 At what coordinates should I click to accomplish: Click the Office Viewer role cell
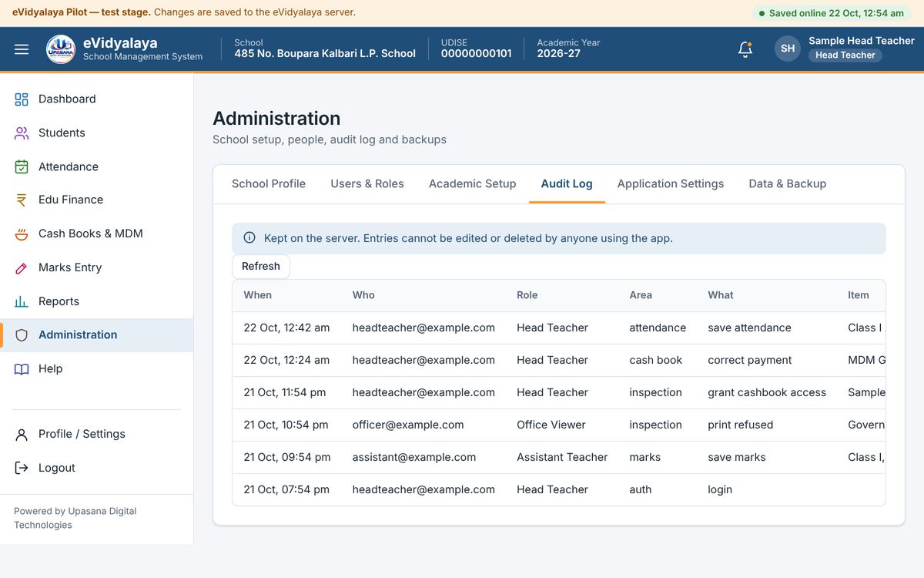point(551,425)
